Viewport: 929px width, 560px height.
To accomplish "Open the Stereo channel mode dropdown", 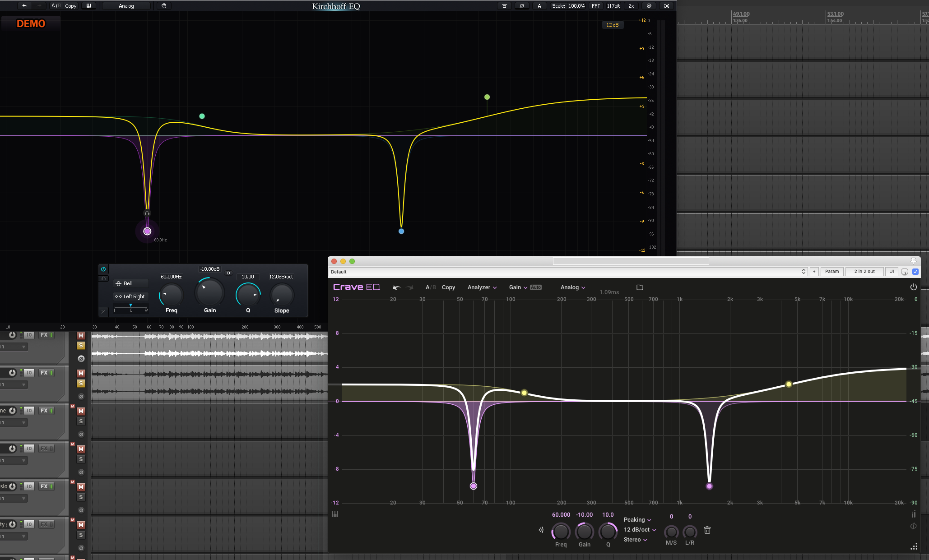I will pos(636,540).
